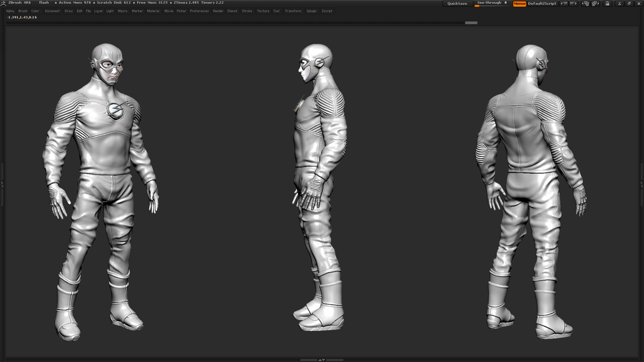Open the Movie menu
This screenshot has width=644, height=362.
pos(169,11)
